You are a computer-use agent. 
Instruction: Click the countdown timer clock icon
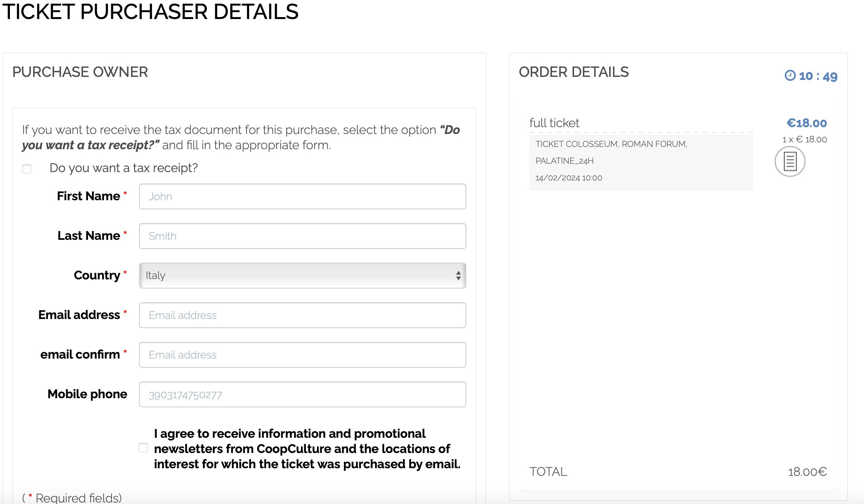(790, 75)
